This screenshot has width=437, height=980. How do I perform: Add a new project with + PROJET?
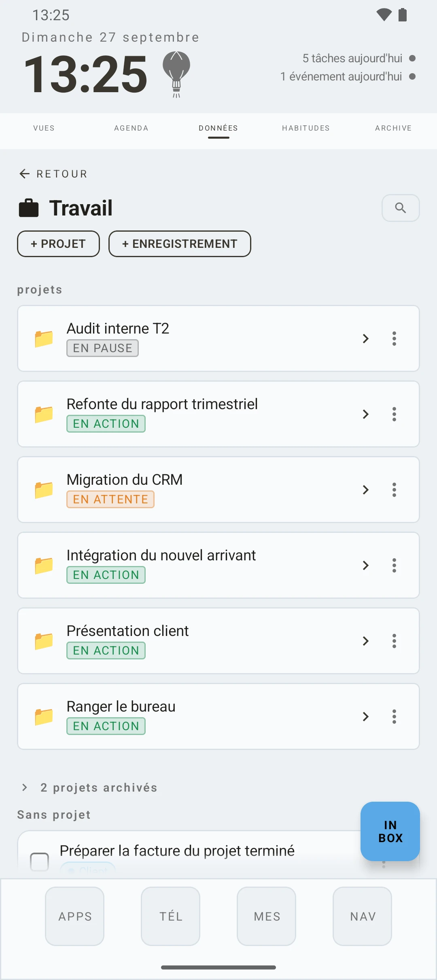[x=58, y=244]
